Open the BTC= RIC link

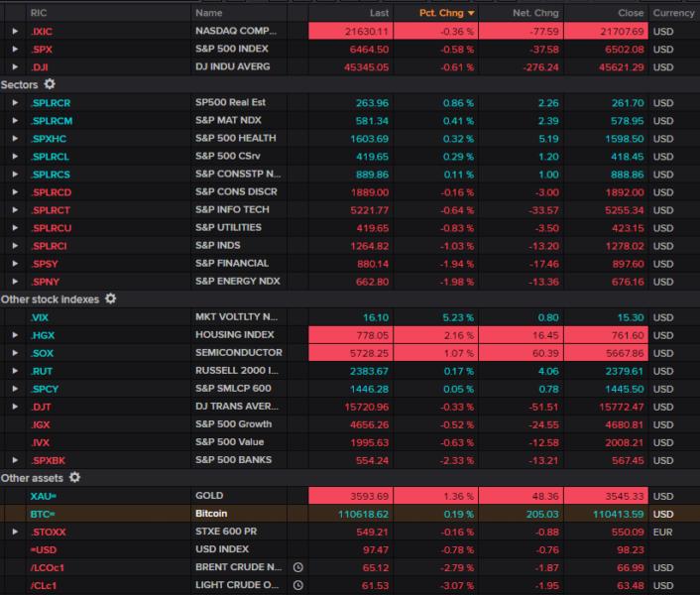click(43, 514)
